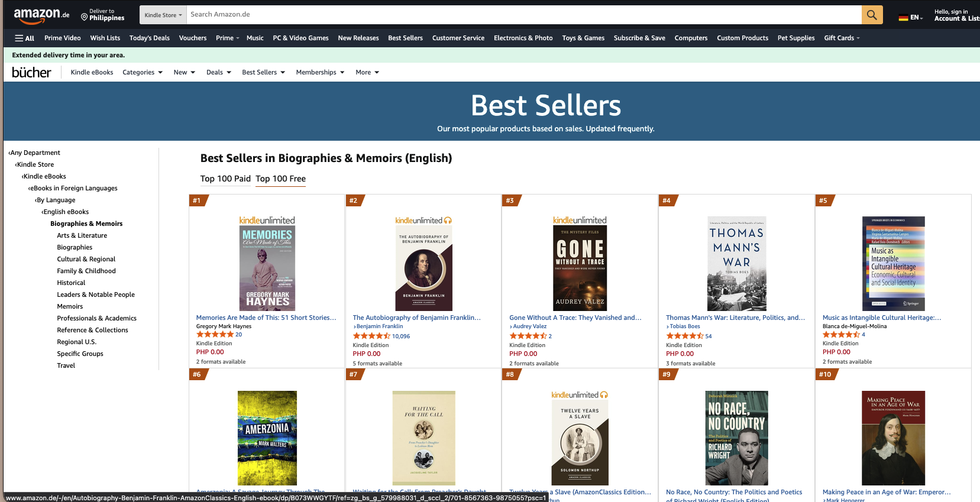Screen dimensions: 980x502
Task: Click the orange search magnifier button
Action: point(872,15)
